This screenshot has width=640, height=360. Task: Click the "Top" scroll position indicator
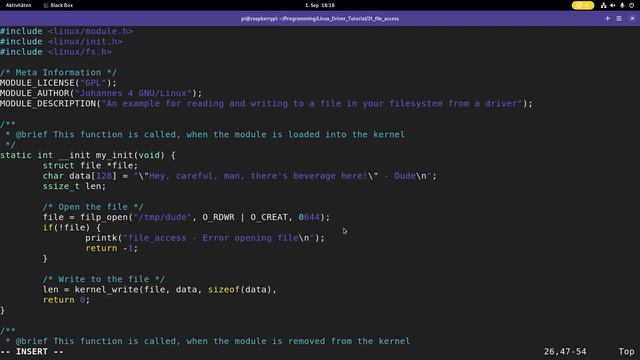627,351
